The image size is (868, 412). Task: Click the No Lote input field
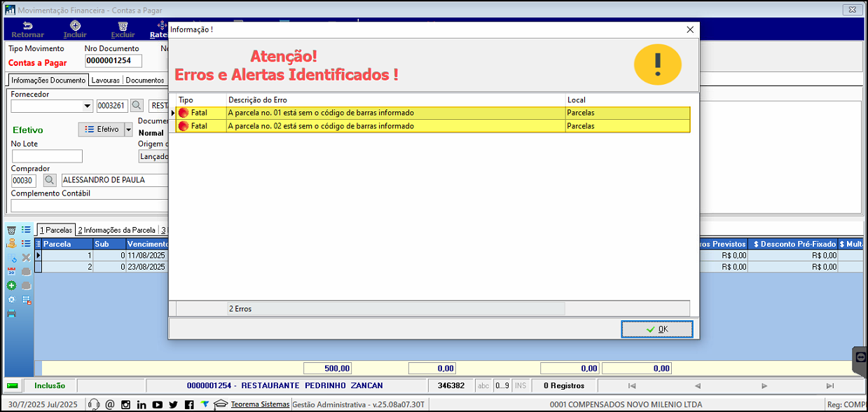[47, 156]
